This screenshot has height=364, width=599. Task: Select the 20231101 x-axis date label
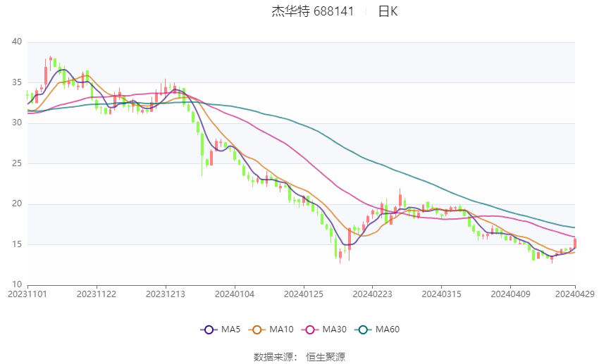click(x=27, y=294)
